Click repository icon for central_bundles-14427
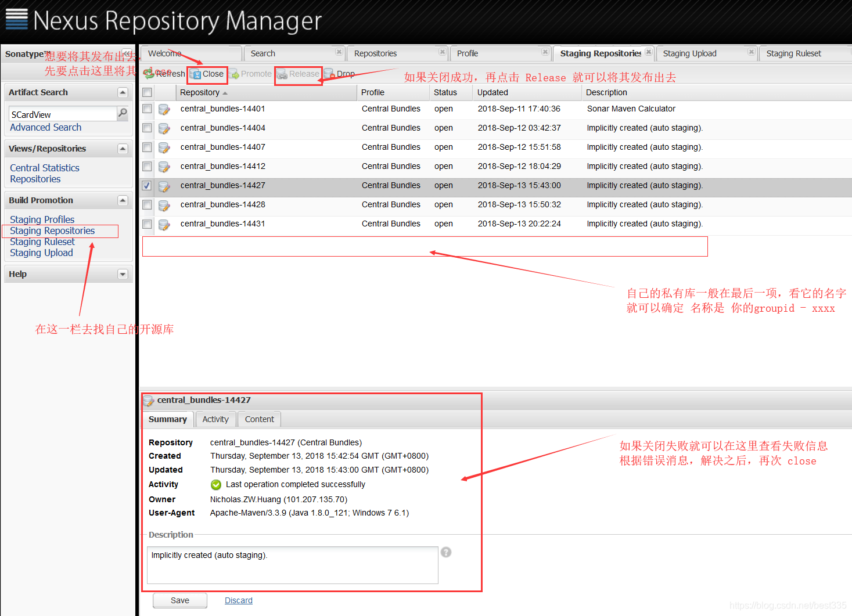The width and height of the screenshot is (852, 616). [x=164, y=186]
